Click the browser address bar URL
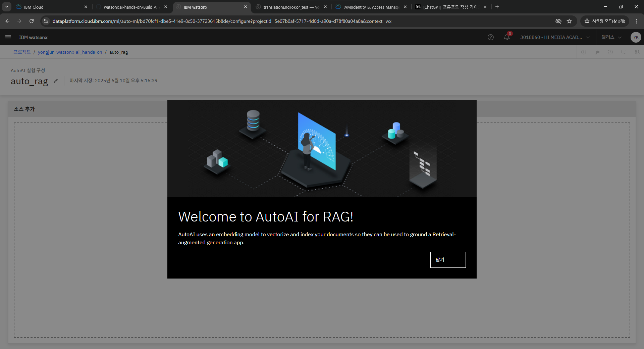The image size is (644, 349). click(222, 21)
